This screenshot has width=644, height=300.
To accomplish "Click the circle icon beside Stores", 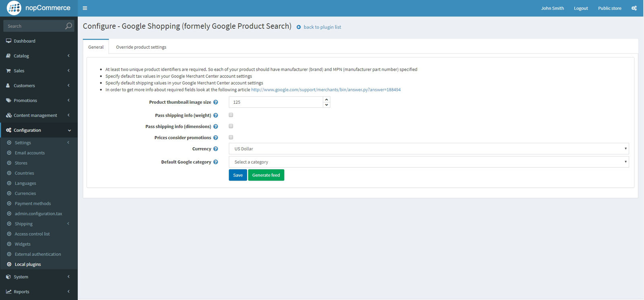I will (x=9, y=163).
